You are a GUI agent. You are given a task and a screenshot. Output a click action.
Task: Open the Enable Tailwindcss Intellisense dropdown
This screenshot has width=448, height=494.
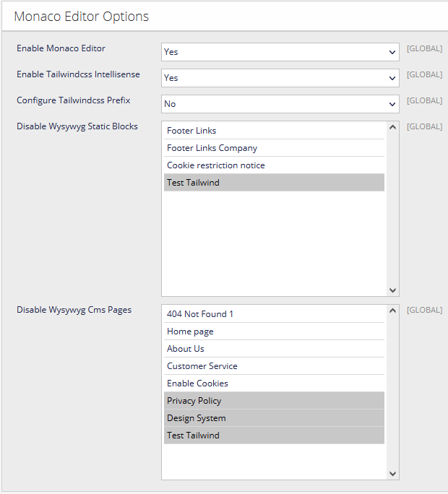pos(280,78)
